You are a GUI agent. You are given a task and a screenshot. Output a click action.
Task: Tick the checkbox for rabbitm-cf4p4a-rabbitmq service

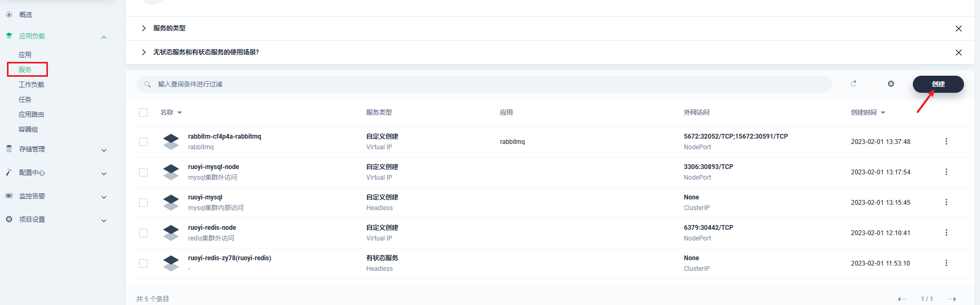pos(143,142)
